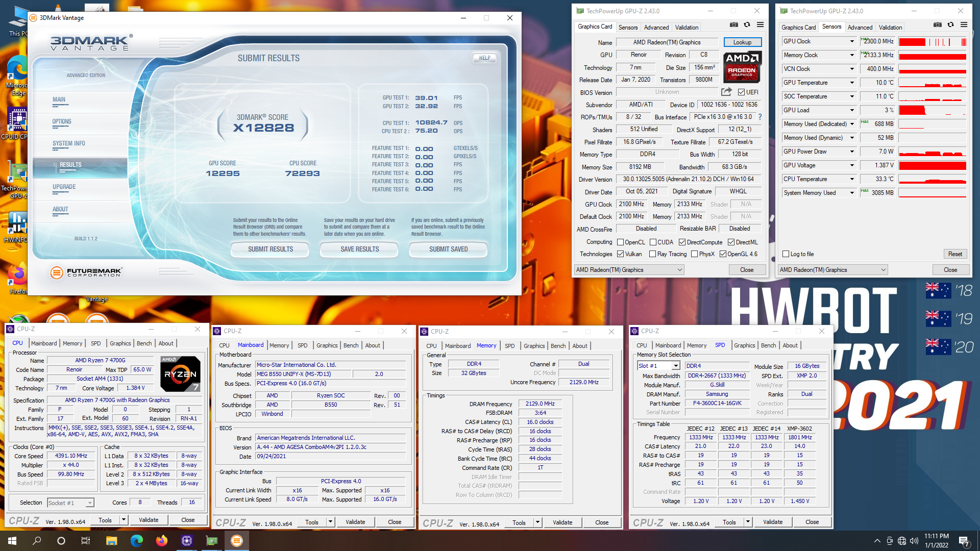The height and width of the screenshot is (551, 980).
Task: Click the Memory Clock sensor graph
Action: coord(933,55)
